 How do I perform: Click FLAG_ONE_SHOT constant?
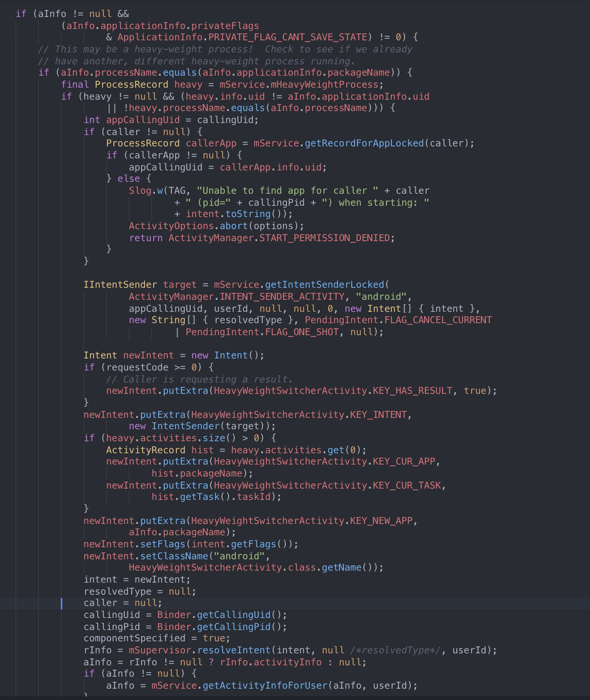tap(302, 332)
